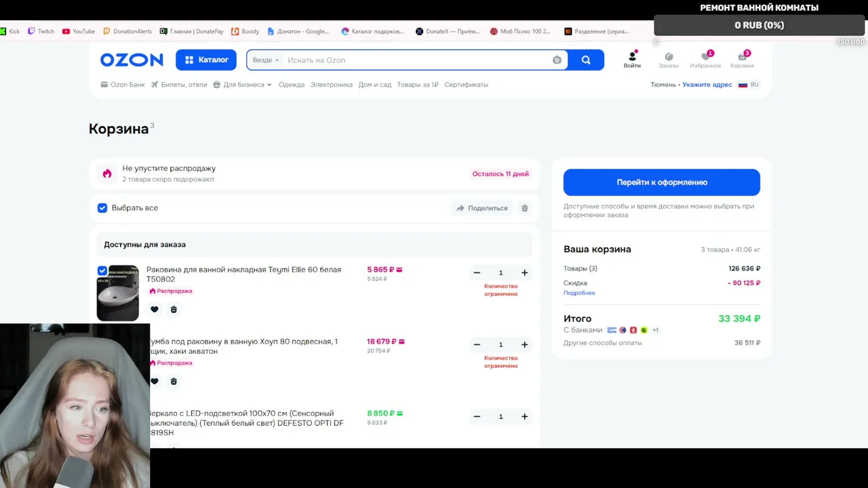Open the DonateX bookmark
This screenshot has width=868, height=488.
(448, 31)
